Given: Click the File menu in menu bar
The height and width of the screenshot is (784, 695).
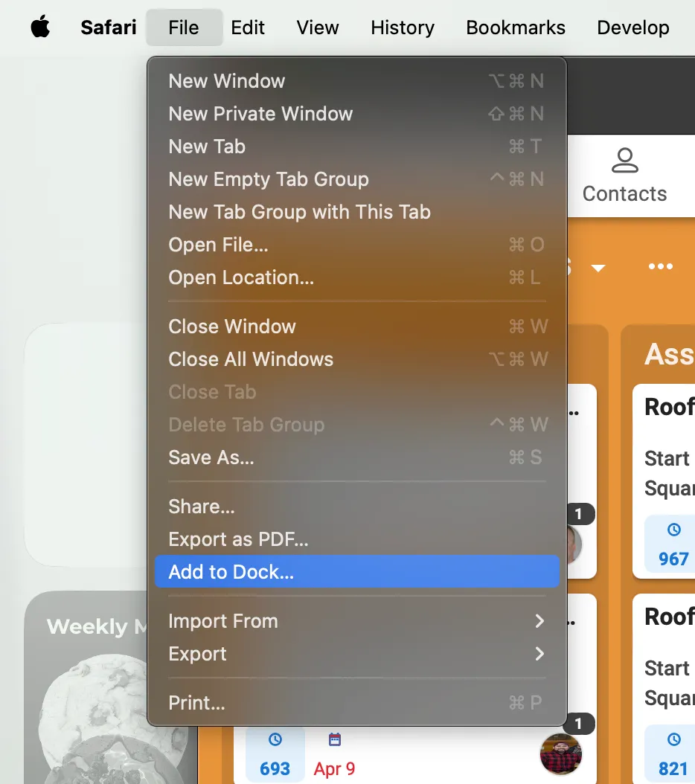Looking at the screenshot, I should tap(184, 28).
